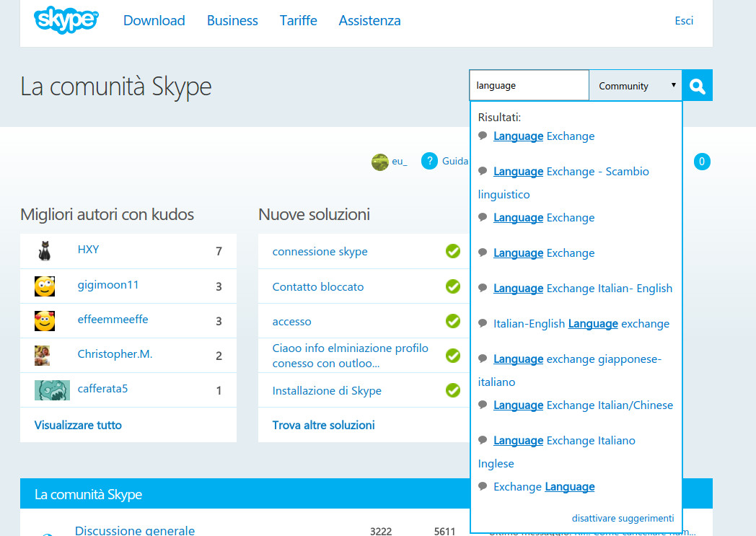
Task: Open 'connessione skype' solution
Action: pyautogui.click(x=320, y=252)
